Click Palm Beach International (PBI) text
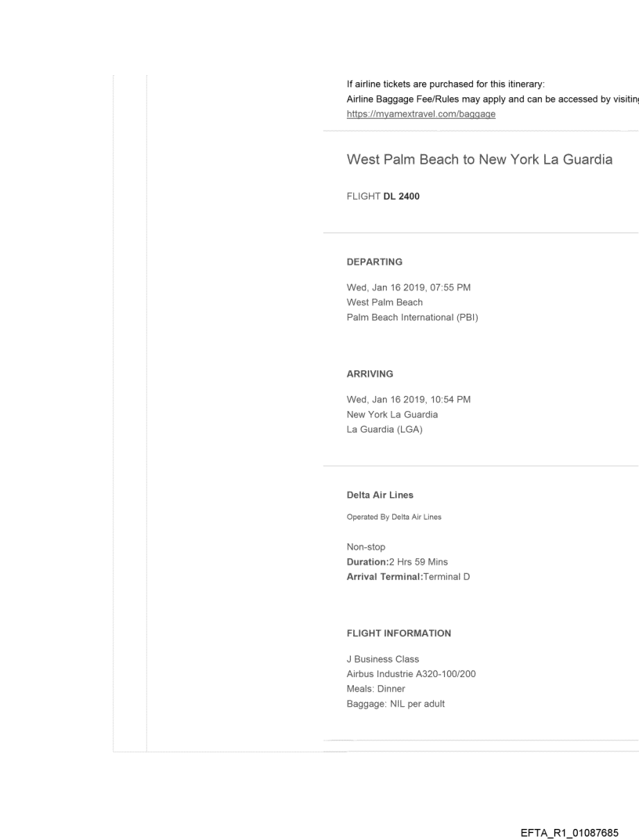This screenshot has width=639, height=840. (412, 316)
